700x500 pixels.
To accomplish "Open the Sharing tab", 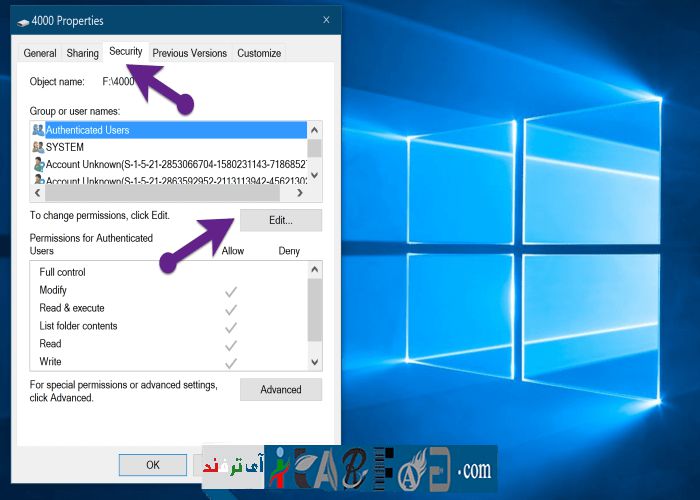I will tap(82, 53).
